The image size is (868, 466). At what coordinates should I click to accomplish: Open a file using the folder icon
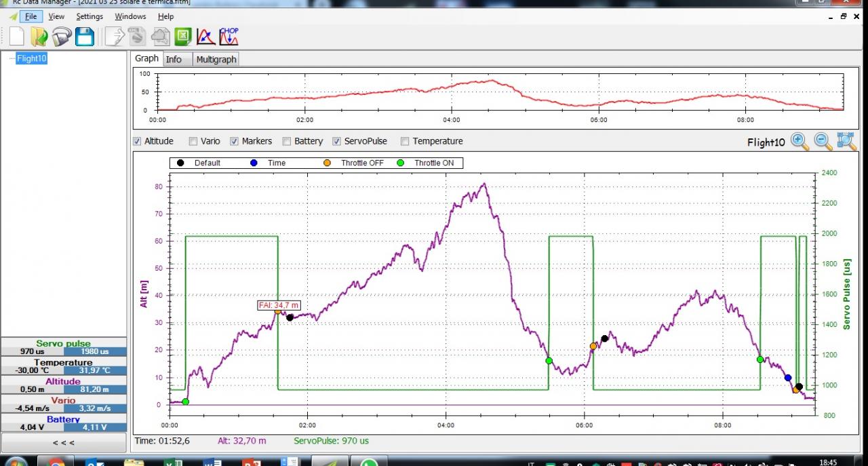(x=39, y=37)
